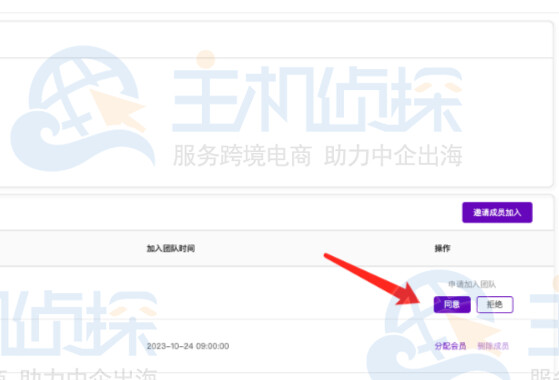Approve the request with 同意 button

coord(452,304)
